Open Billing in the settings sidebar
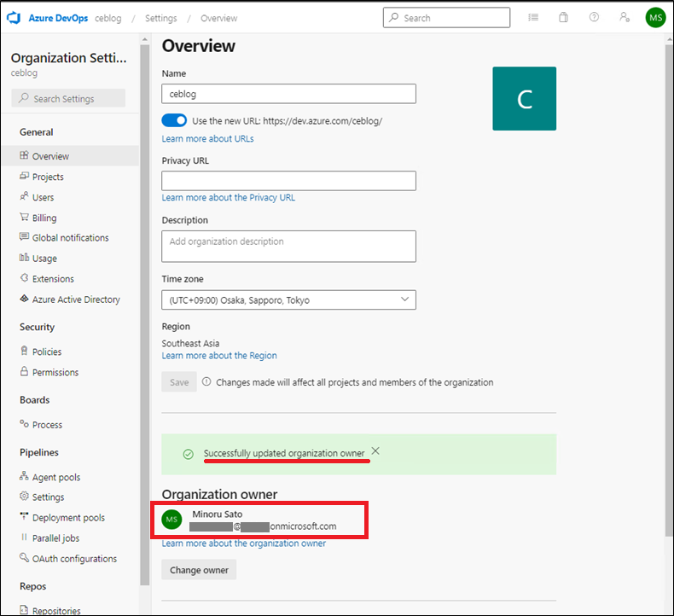Screen dimensions: 674x616 pos(44,218)
